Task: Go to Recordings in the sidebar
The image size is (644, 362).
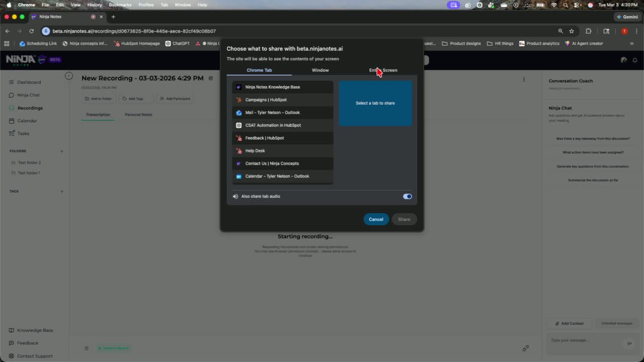Action: click(x=30, y=108)
